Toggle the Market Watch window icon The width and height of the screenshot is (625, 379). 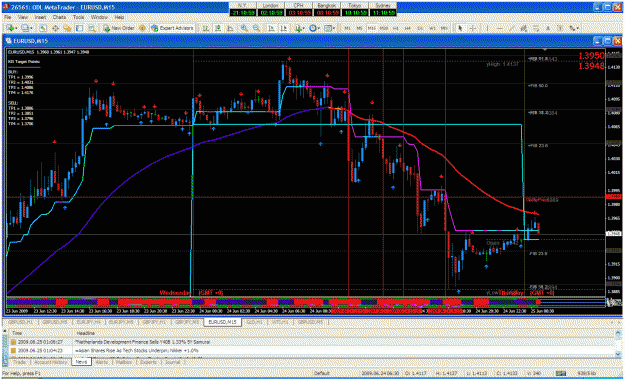[x=43, y=28]
